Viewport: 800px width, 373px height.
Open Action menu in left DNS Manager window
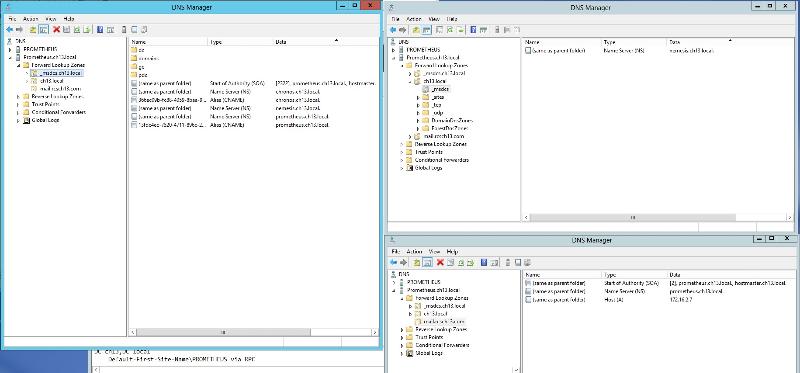31,19
